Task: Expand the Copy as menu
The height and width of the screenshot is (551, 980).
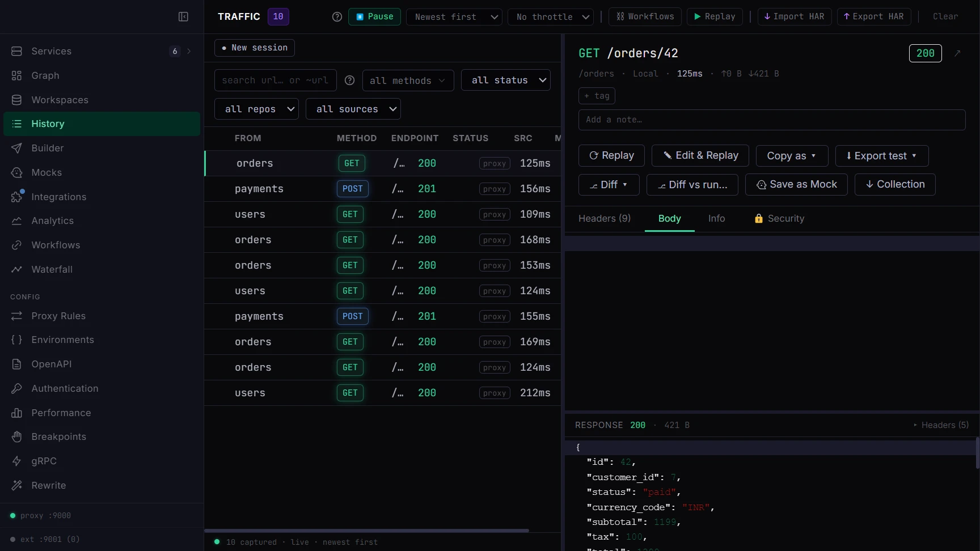Action: (x=792, y=156)
